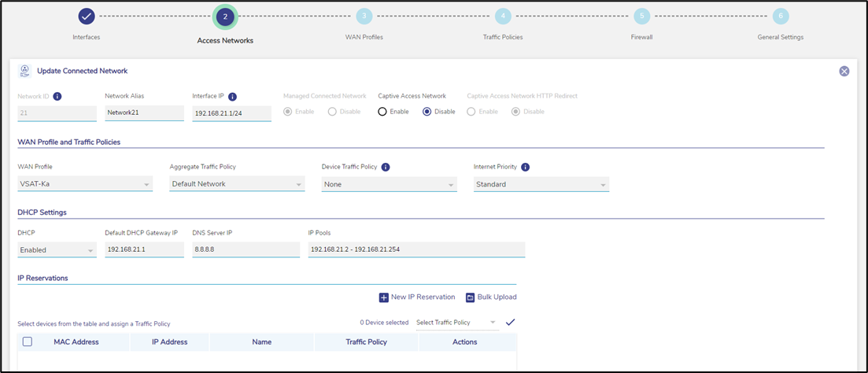The image size is (868, 373).
Task: Show info for Internet Priority
Action: [526, 167]
